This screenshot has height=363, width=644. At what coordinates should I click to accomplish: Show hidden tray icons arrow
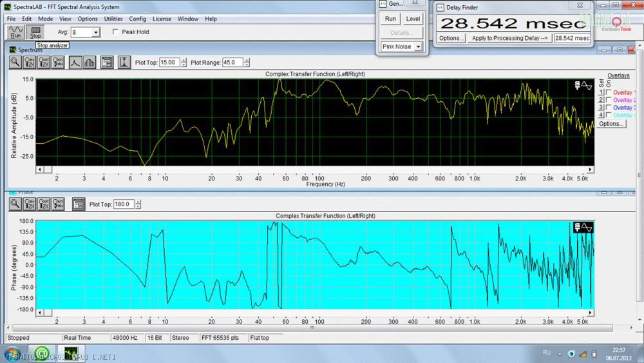coord(560,354)
